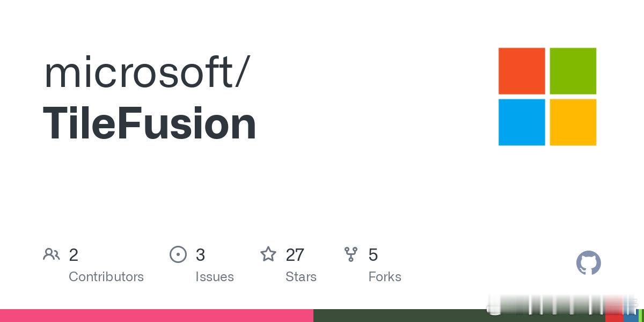Click the green square of Microsoft logo
The width and height of the screenshot is (644, 322).
coord(573,71)
